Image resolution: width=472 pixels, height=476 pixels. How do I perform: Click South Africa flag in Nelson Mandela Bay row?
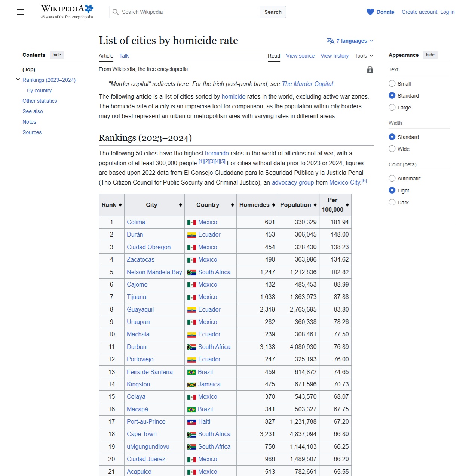(x=191, y=272)
